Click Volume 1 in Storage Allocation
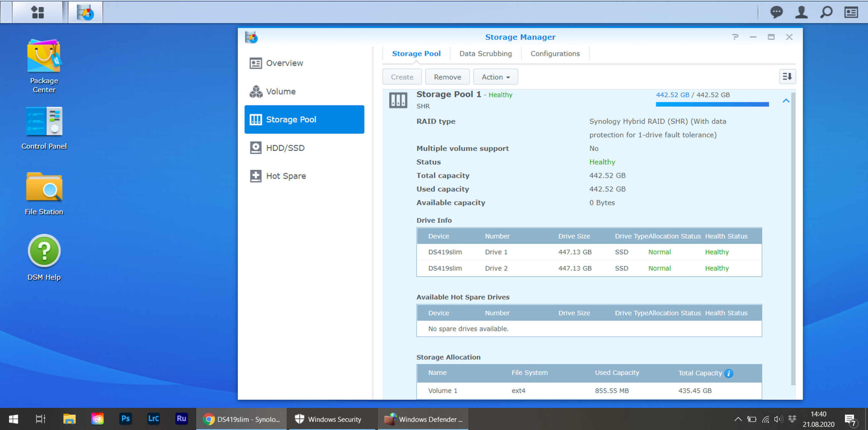The image size is (868, 430). [x=442, y=390]
